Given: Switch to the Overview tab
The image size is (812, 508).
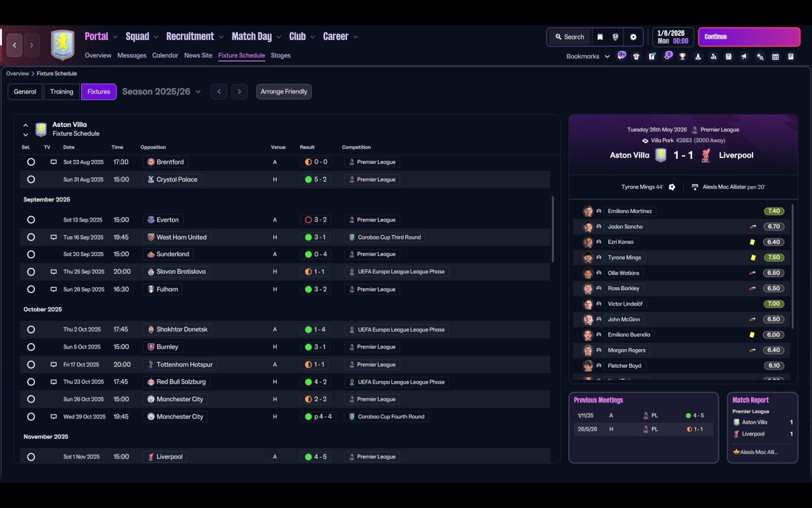Looking at the screenshot, I should (98, 55).
